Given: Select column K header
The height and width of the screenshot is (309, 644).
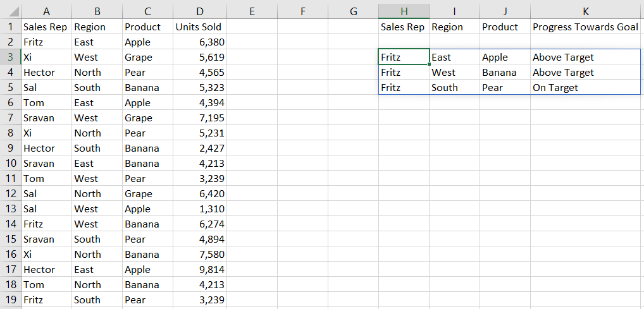Looking at the screenshot, I should coord(585,11).
